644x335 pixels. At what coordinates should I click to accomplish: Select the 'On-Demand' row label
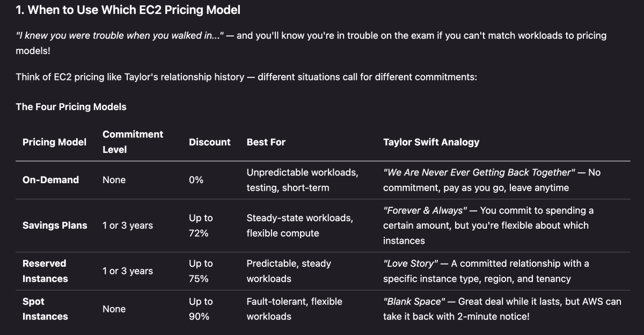[50, 180]
